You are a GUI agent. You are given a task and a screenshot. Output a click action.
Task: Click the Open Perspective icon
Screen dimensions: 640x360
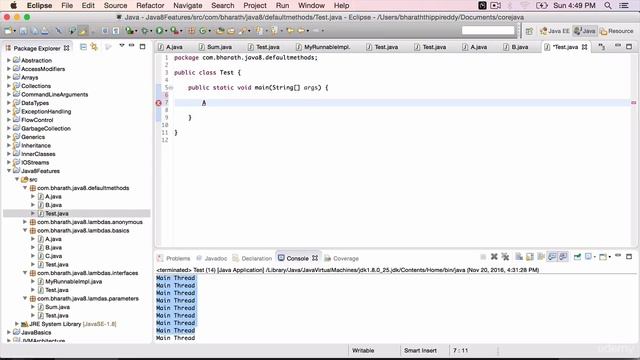(529, 31)
